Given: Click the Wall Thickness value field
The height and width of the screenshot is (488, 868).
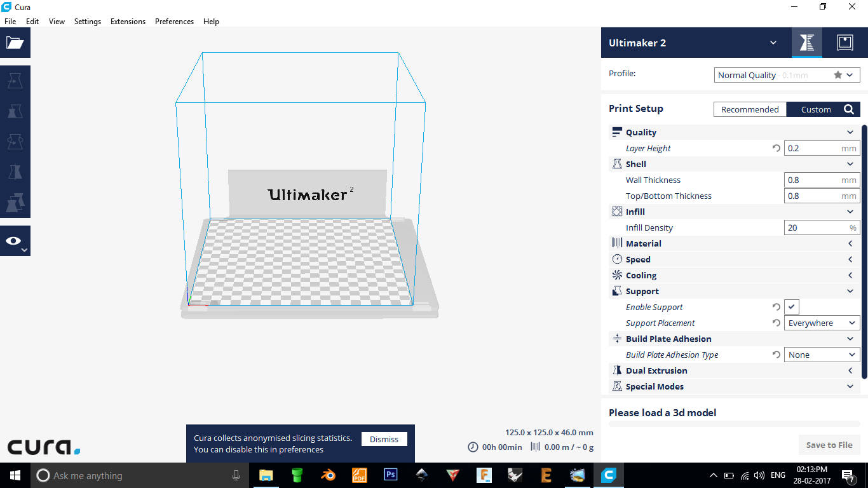Looking at the screenshot, I should point(822,180).
